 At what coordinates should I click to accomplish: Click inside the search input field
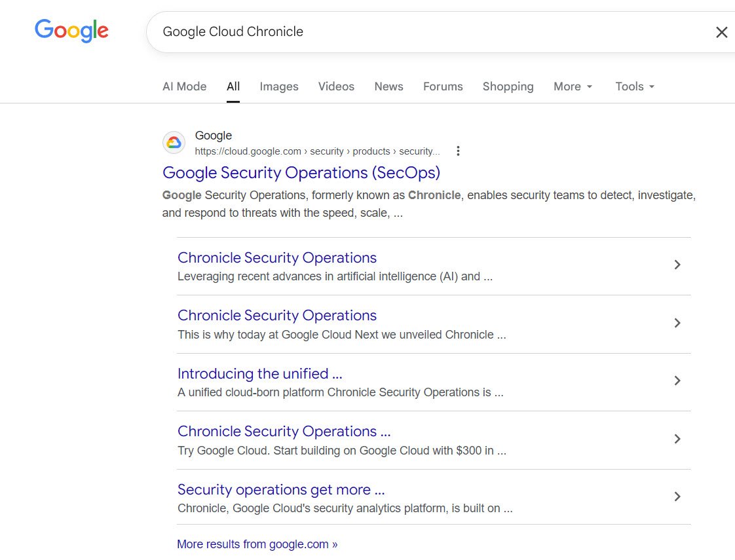click(393, 31)
